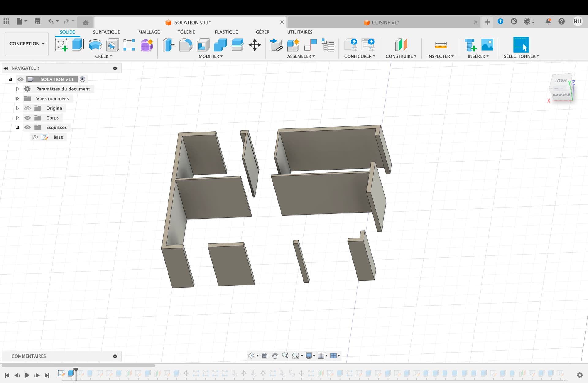Image resolution: width=588 pixels, height=383 pixels.
Task: Click the ARRIÈRE face of ViewCube
Action: (x=561, y=95)
